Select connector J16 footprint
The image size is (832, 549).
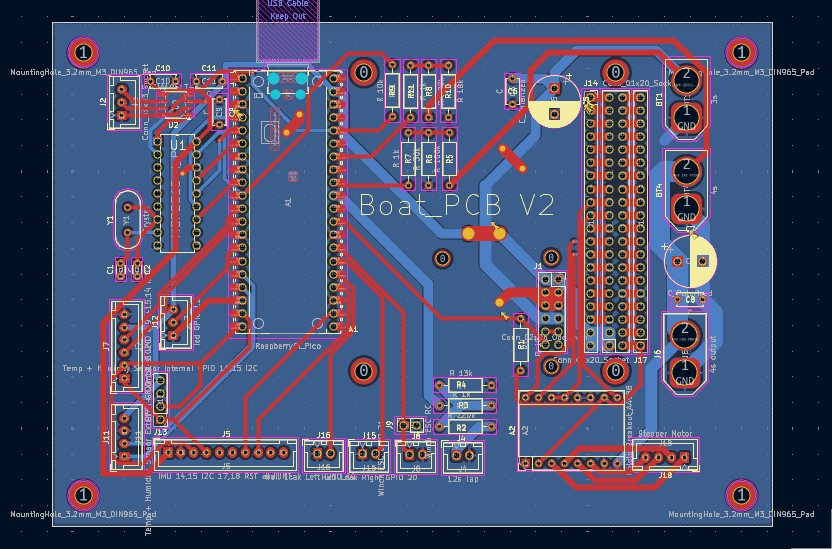324,456
